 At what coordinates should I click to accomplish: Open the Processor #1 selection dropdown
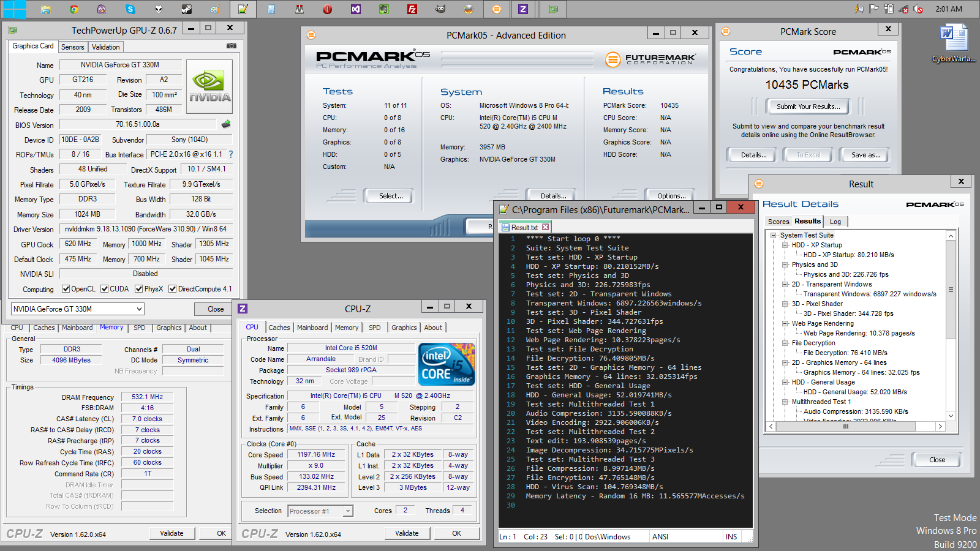click(x=320, y=511)
